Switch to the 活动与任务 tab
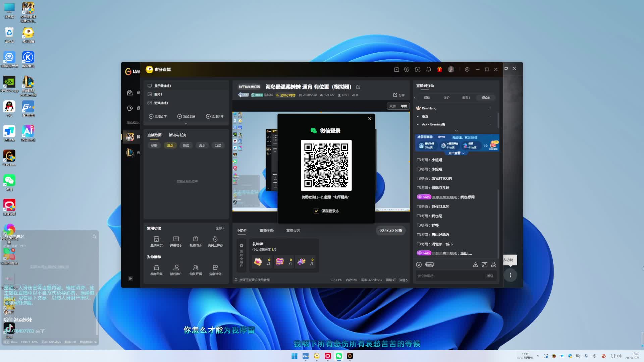Screen dimensions: 644x362 coord(177,135)
